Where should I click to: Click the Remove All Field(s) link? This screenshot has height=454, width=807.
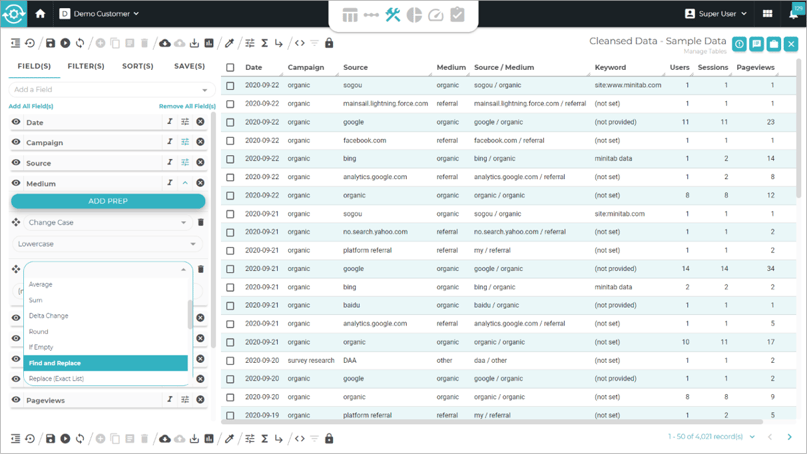pos(187,106)
